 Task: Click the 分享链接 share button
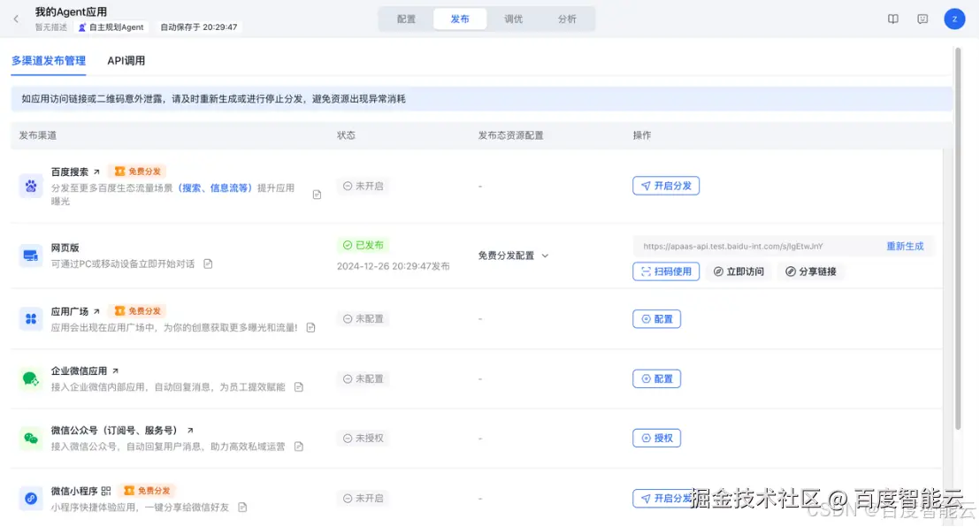[x=811, y=271]
